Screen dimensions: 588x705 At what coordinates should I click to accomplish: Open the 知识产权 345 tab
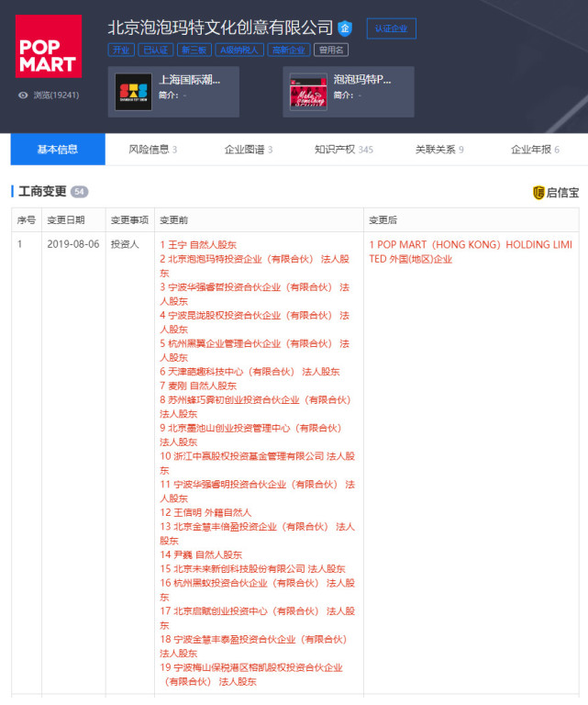click(344, 150)
